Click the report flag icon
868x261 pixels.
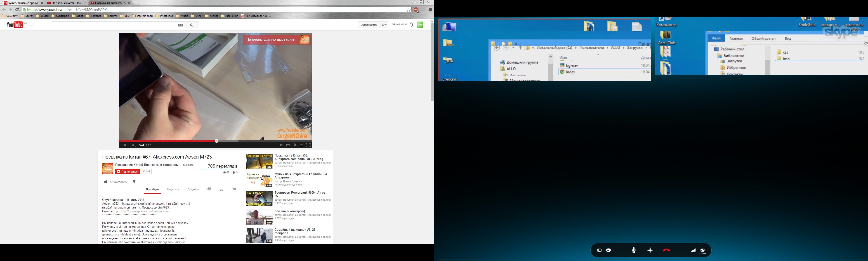(x=234, y=189)
